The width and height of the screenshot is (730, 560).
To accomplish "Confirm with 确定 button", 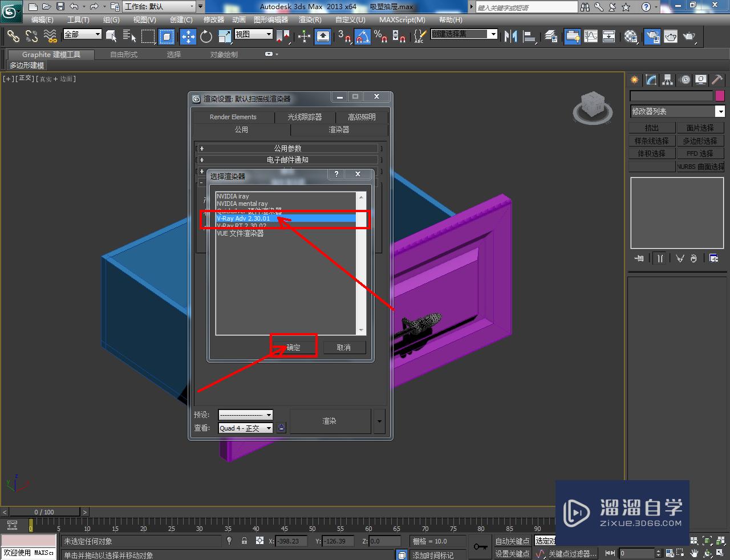I will coord(293,347).
